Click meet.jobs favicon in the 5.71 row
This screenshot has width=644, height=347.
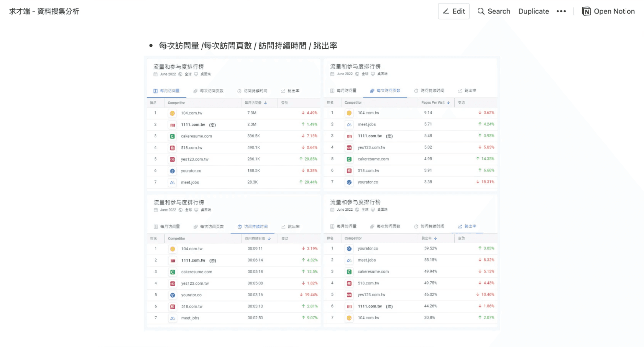pyautogui.click(x=349, y=125)
